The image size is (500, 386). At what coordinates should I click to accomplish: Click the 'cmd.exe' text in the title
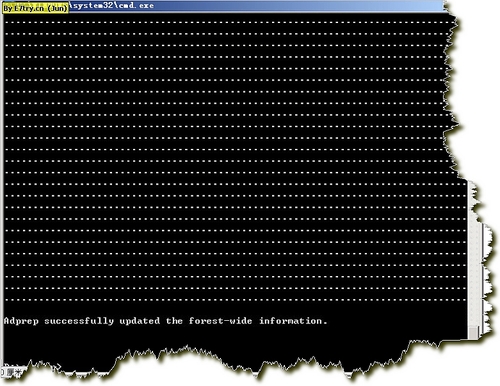135,6
